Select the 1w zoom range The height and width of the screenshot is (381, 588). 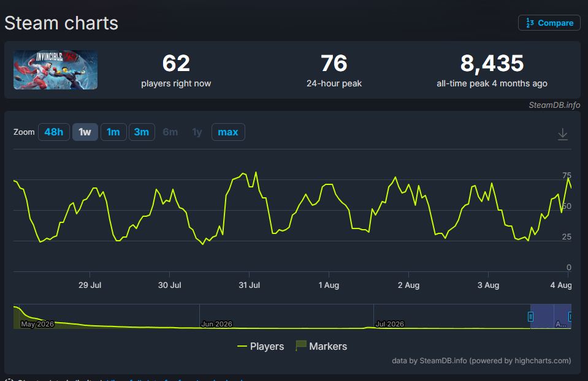(x=85, y=132)
